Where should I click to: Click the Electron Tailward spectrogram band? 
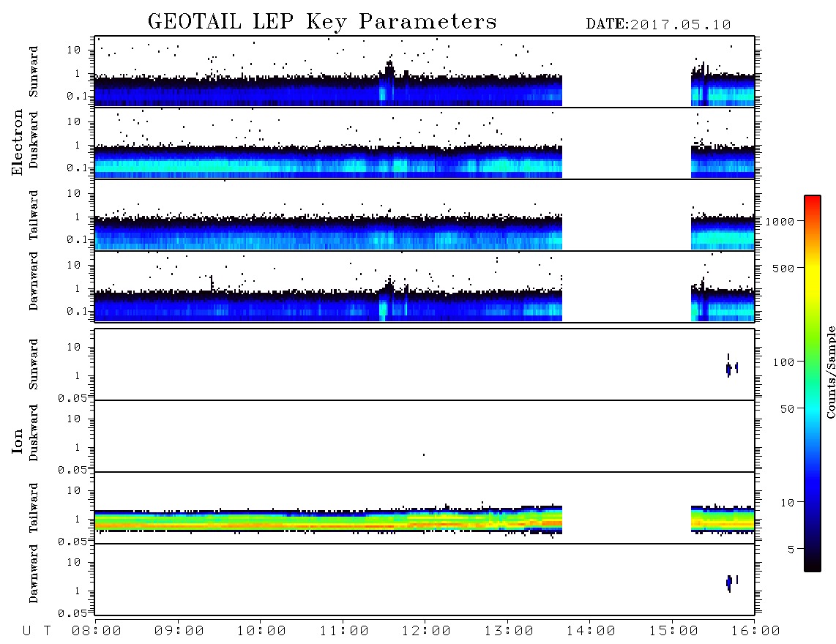[x=329, y=233]
